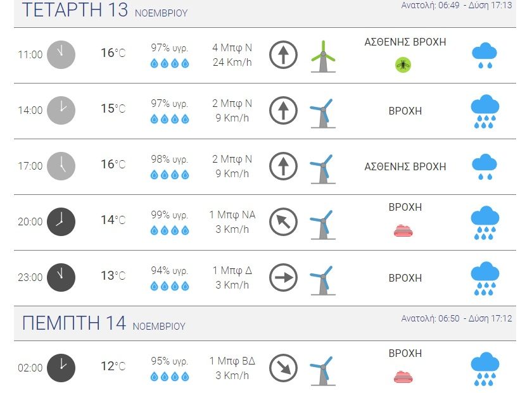Select the ΠΕΜΠΤΗ 14 day header

tap(73, 323)
